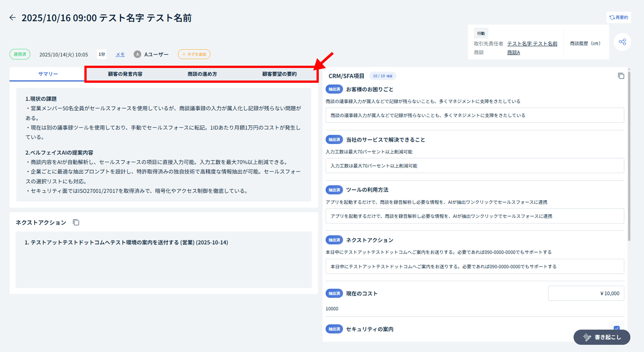The height and width of the screenshot is (352, 644).
Task: Toggle the セキュリティの案内 checkbox
Action: [616, 328]
